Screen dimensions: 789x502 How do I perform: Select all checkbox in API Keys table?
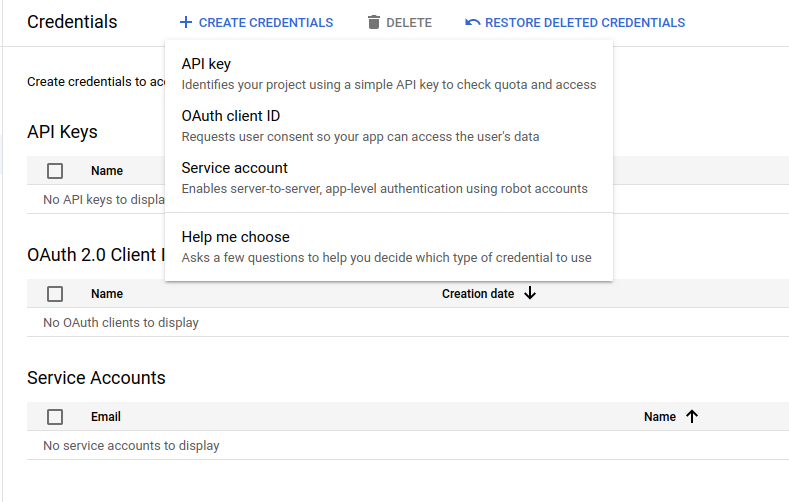click(55, 171)
